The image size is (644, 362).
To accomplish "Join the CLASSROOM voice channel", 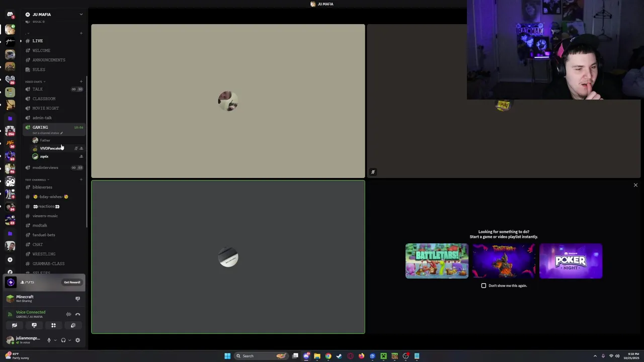I will [x=53, y=99].
